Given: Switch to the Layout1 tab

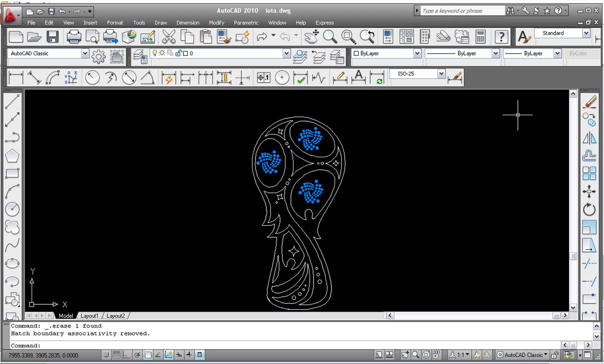Looking at the screenshot, I should tap(90, 316).
